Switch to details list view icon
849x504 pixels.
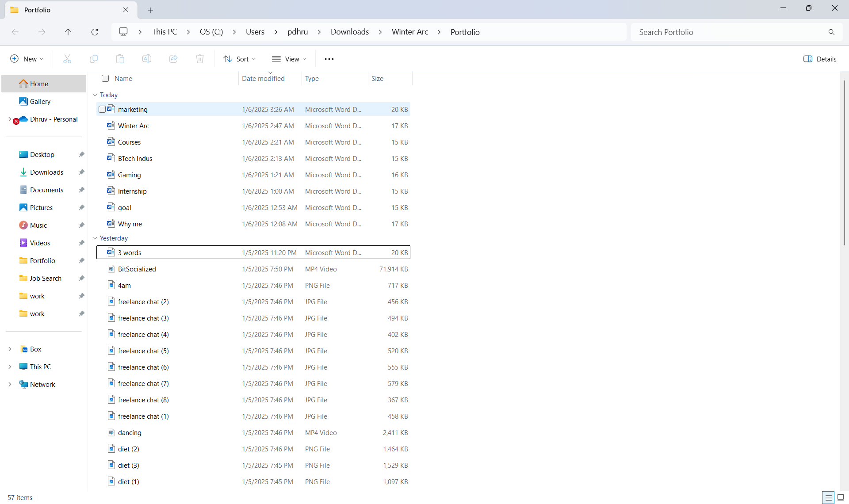(x=828, y=497)
